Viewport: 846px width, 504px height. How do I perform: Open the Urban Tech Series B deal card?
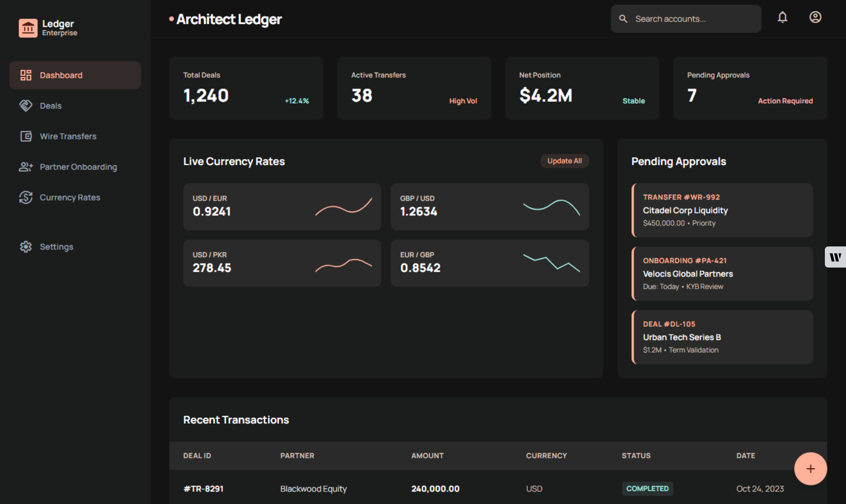pos(722,337)
